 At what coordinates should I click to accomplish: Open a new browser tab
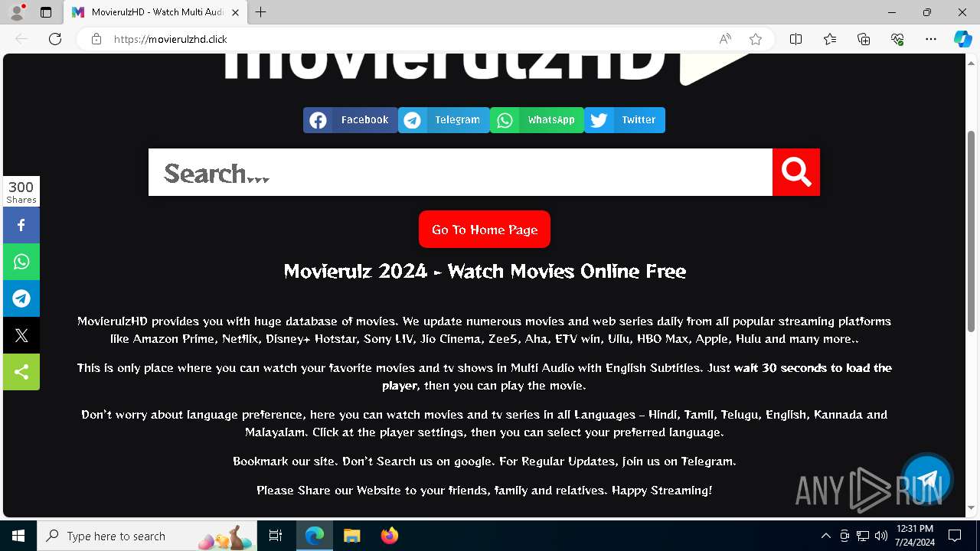click(x=261, y=12)
